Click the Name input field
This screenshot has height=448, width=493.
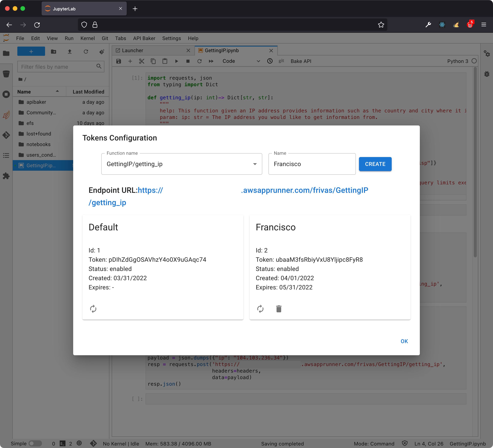(312, 164)
